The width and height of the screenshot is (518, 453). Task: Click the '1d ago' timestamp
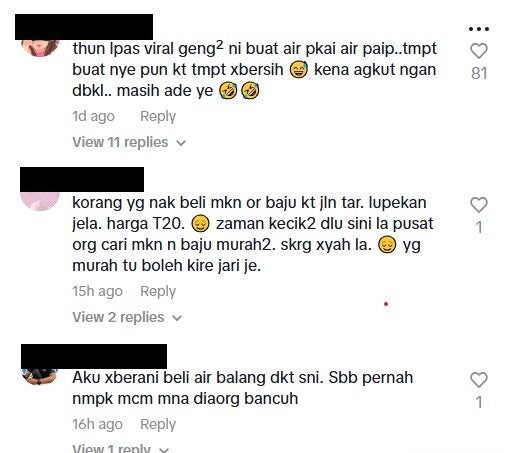point(93,116)
